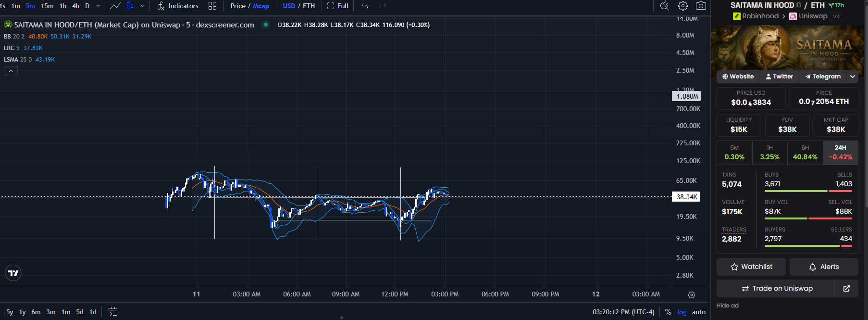This screenshot has height=320, width=868.
Task: Click the 38.34K current market cap label
Action: click(686, 197)
